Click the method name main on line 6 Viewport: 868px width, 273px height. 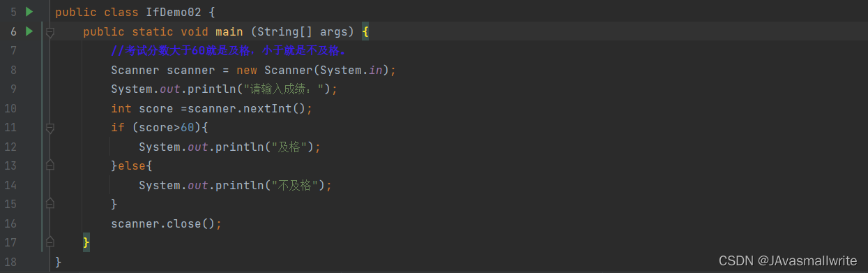(229, 31)
